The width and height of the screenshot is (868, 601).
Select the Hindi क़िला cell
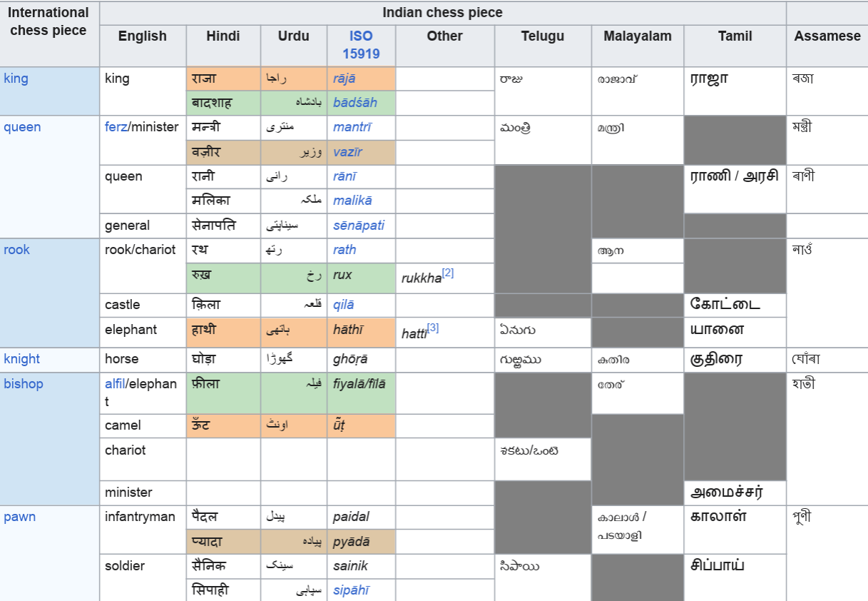coord(223,305)
